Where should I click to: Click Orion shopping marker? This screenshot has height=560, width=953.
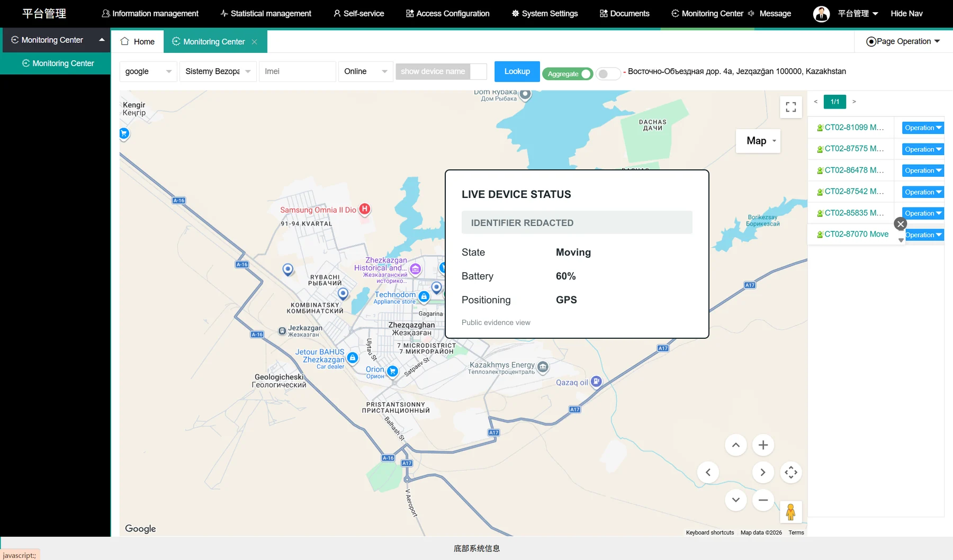coord(392,371)
